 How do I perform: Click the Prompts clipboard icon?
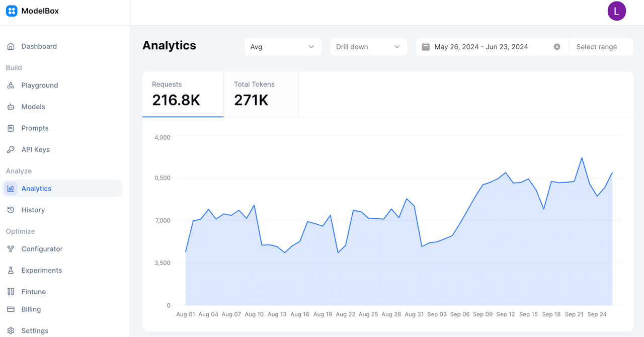pos(11,128)
